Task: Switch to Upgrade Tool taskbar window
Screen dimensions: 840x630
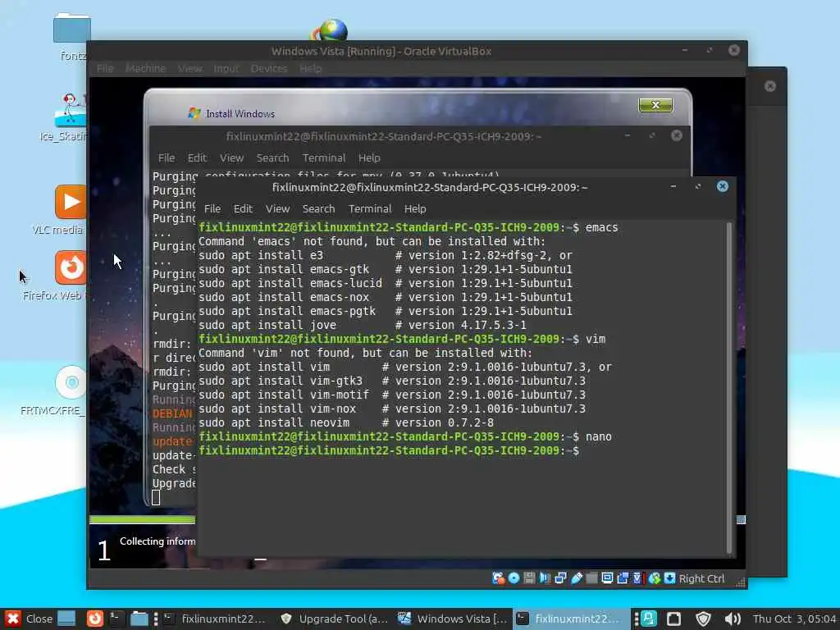Action: pyautogui.click(x=335, y=619)
